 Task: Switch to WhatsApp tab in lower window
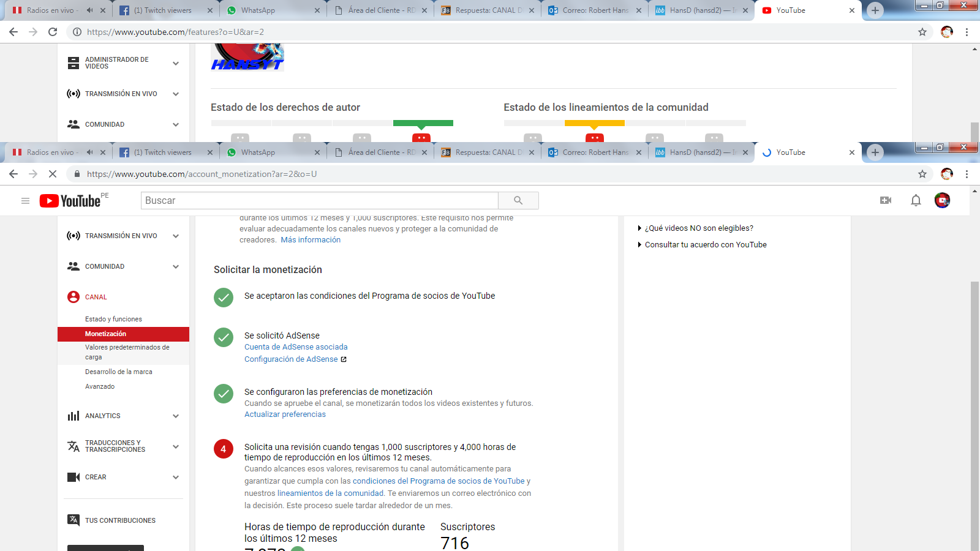pyautogui.click(x=273, y=152)
